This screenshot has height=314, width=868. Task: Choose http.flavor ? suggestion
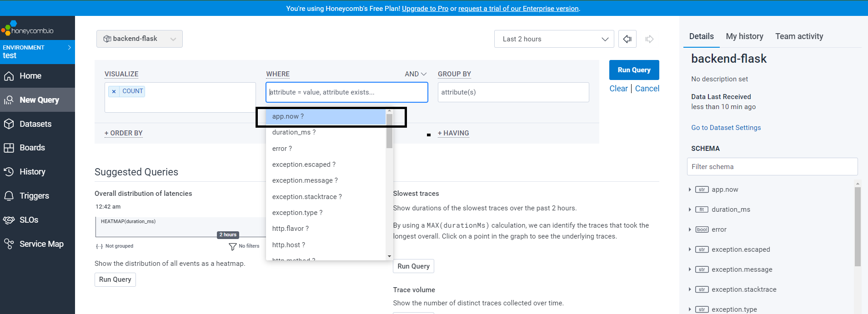(x=326, y=229)
